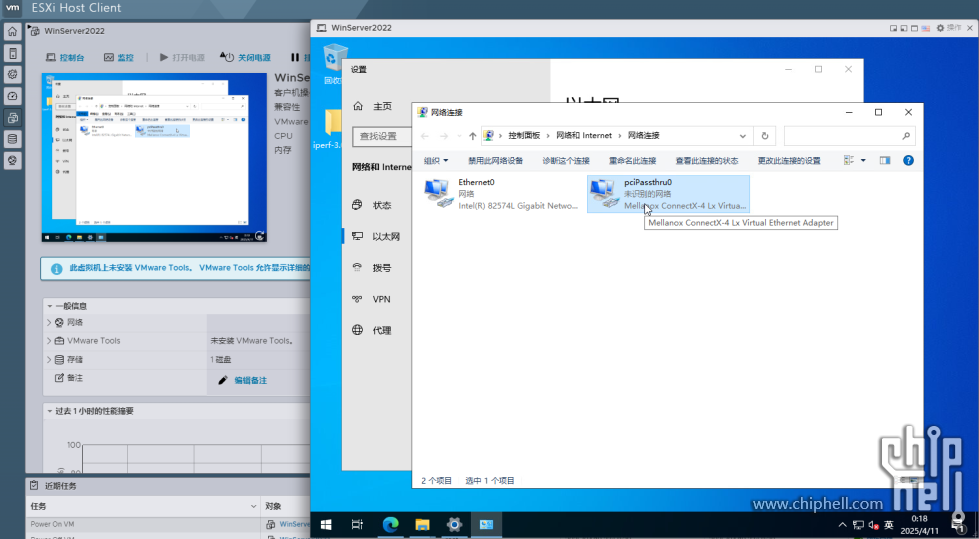
Task: Click the change view icon in 网络连接 toolbar
Action: [x=849, y=161]
